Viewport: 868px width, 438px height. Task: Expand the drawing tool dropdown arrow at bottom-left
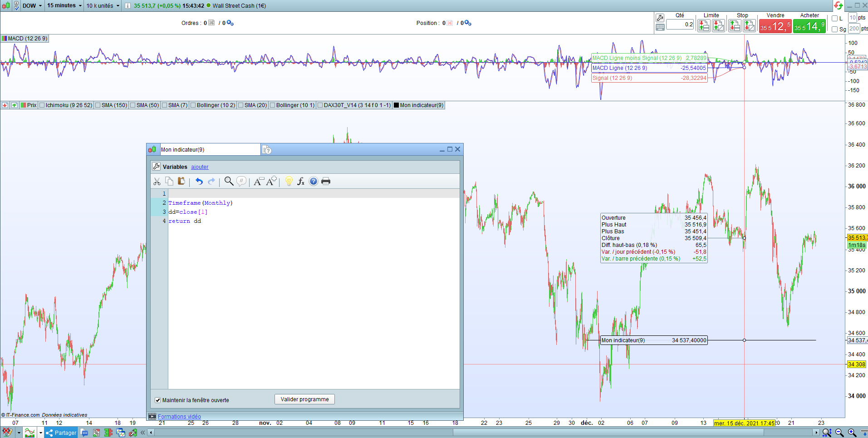click(19, 433)
